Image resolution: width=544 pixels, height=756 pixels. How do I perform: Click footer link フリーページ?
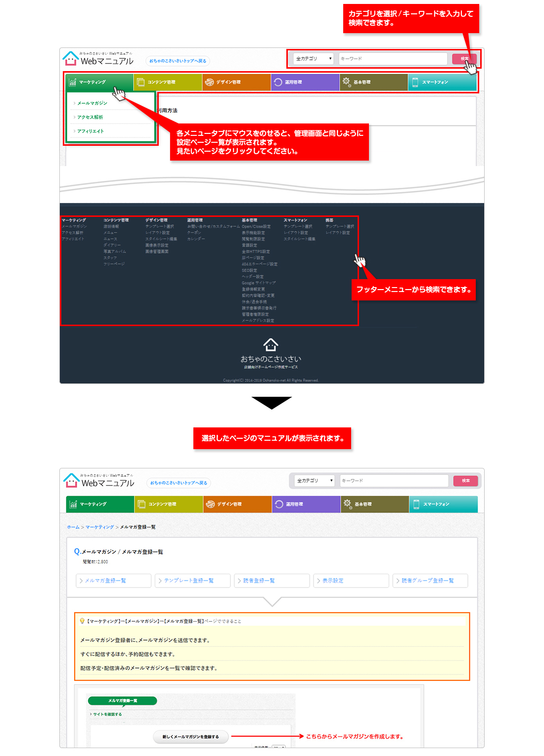tap(114, 264)
